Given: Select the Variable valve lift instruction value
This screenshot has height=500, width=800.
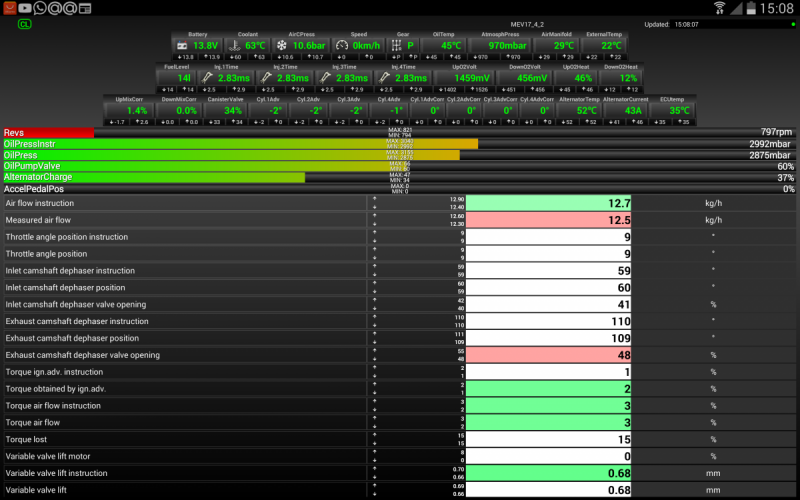Looking at the screenshot, I should pos(550,473).
